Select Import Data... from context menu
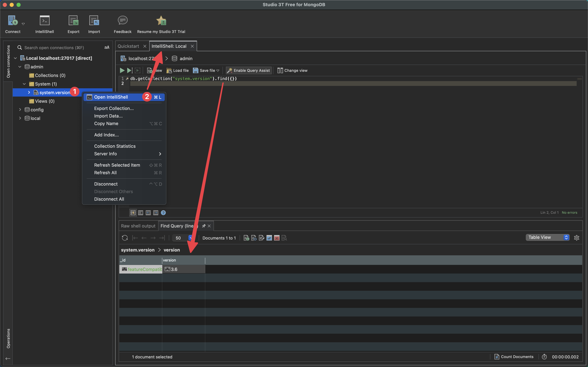This screenshot has width=588, height=367. click(x=124, y=116)
